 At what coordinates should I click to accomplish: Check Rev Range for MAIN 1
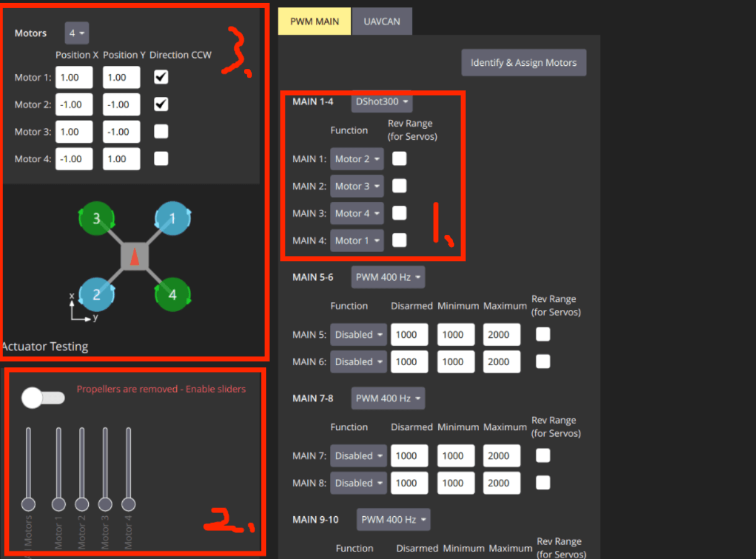click(x=400, y=159)
